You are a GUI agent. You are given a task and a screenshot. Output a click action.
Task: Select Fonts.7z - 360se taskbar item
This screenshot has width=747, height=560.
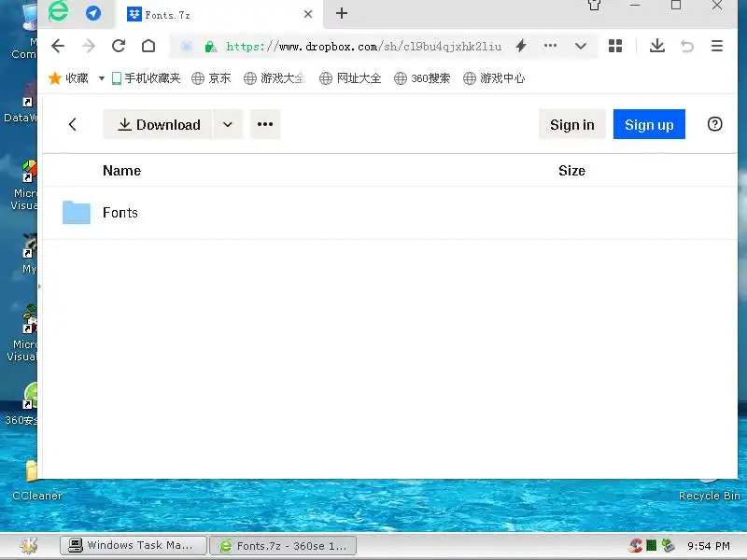pyautogui.click(x=283, y=546)
